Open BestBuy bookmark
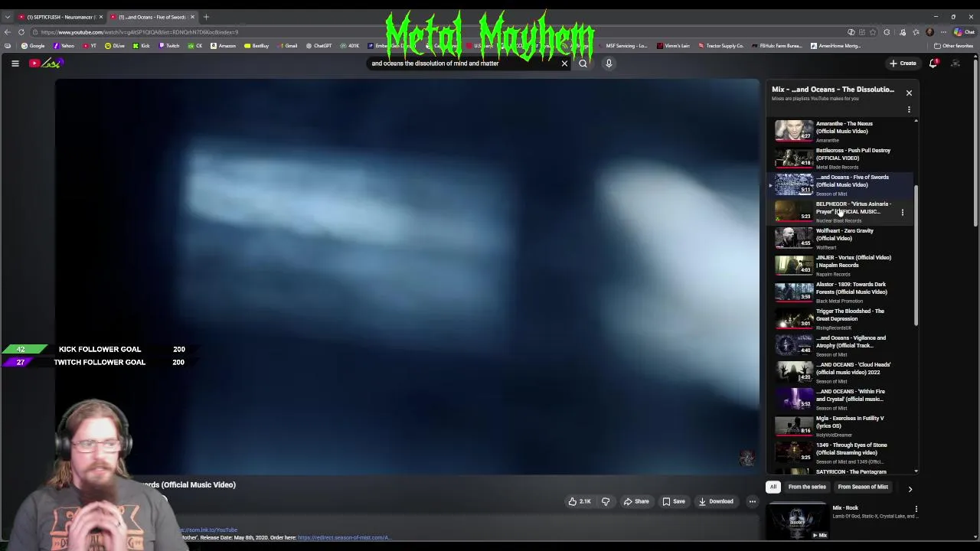The width and height of the screenshot is (980, 551). coord(256,46)
